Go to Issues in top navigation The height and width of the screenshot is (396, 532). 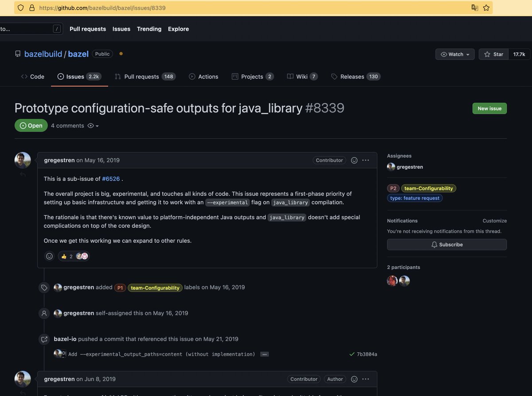point(121,29)
